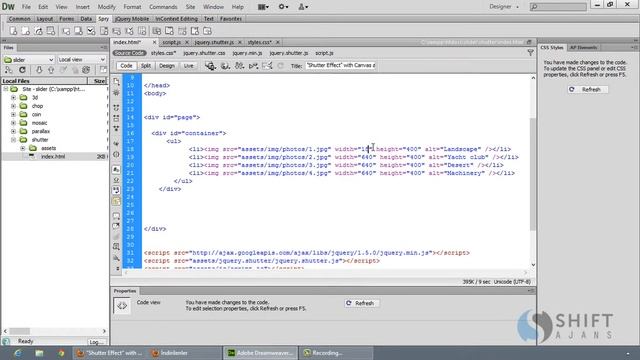Insert Spry Tabbed Panels widget

coord(169,31)
